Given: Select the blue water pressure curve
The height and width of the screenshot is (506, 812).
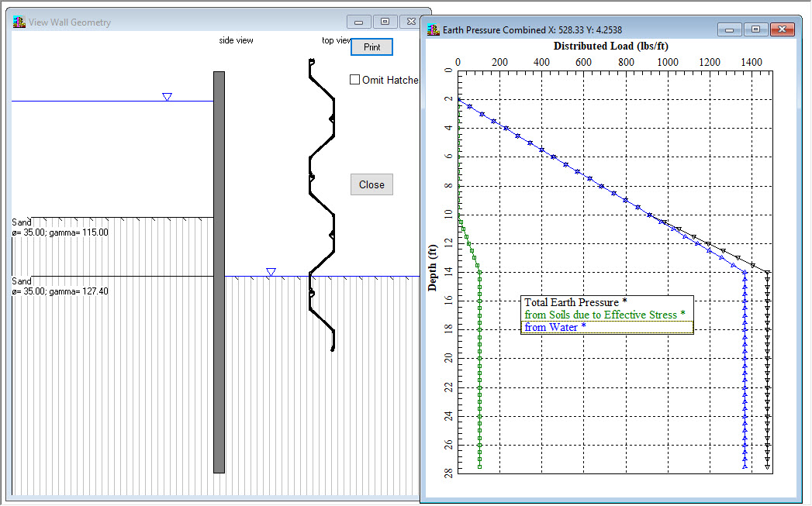Looking at the screenshot, I should coord(745,387).
